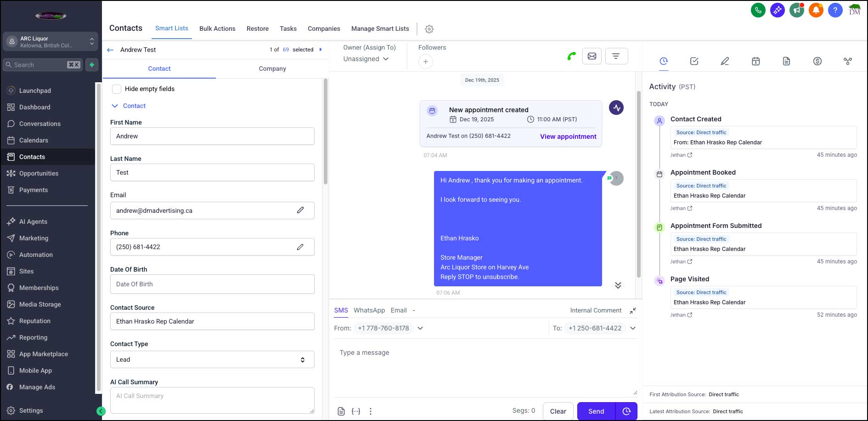Toggle the Hide empty fields checkbox
Image resolution: width=868 pixels, height=421 pixels.
click(x=117, y=89)
